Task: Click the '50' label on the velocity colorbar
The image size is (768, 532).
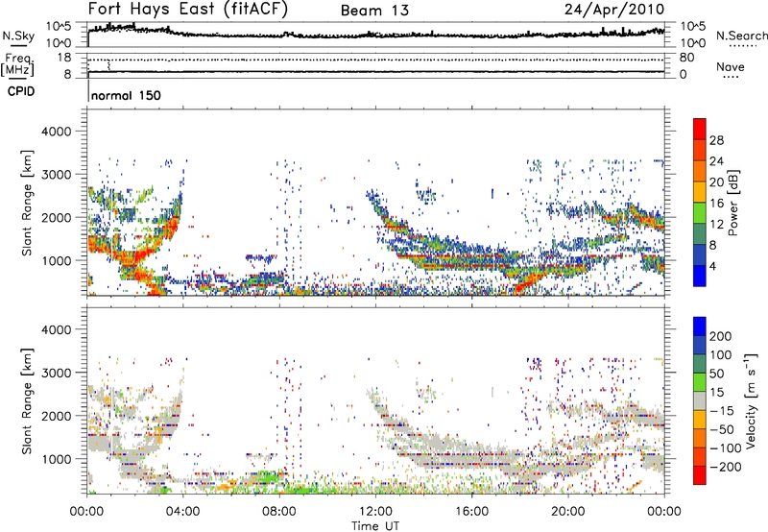Action: (716, 374)
